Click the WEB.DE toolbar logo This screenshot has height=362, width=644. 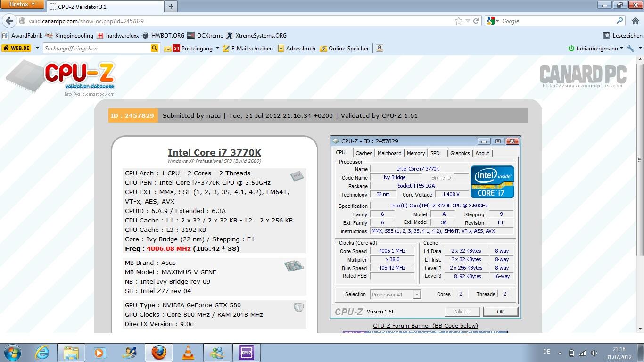17,48
